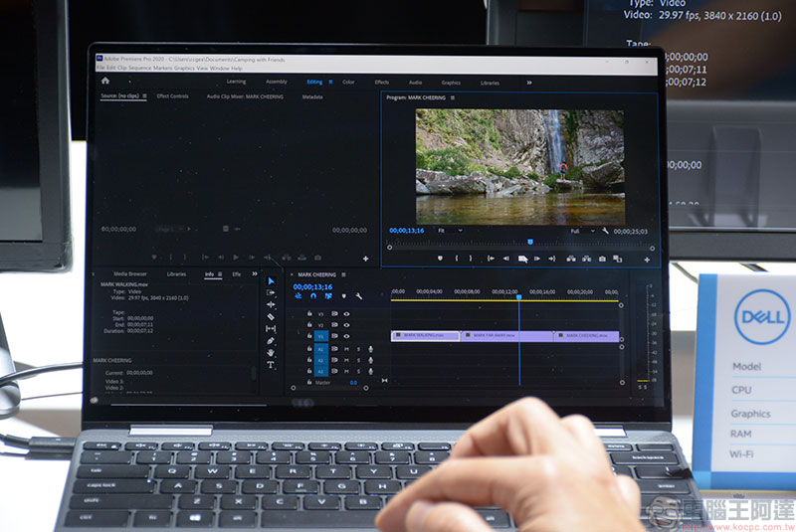Select the Hand tool
Viewport: 796px width, 532px height.
point(271,352)
